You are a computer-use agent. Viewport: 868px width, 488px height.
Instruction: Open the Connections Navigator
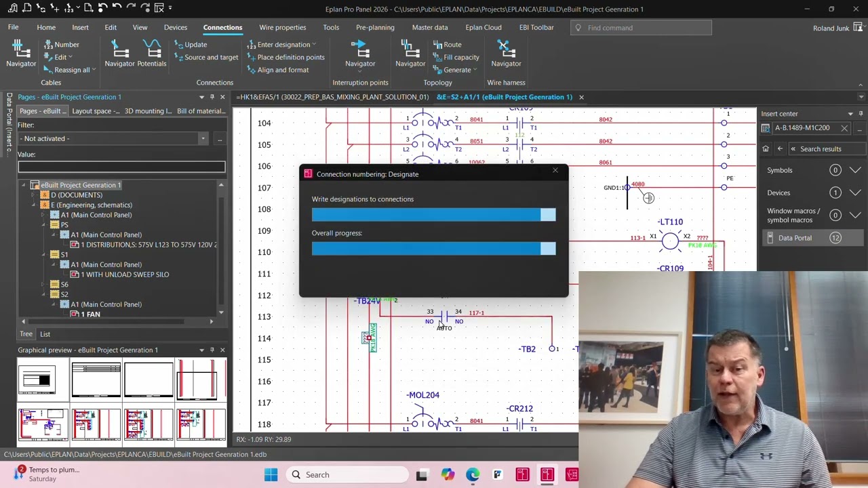pyautogui.click(x=119, y=54)
